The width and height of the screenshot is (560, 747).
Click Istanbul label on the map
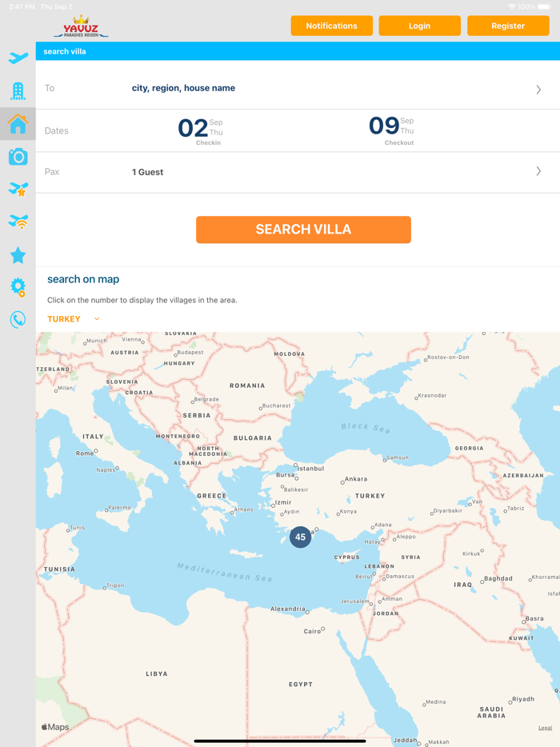[310, 469]
